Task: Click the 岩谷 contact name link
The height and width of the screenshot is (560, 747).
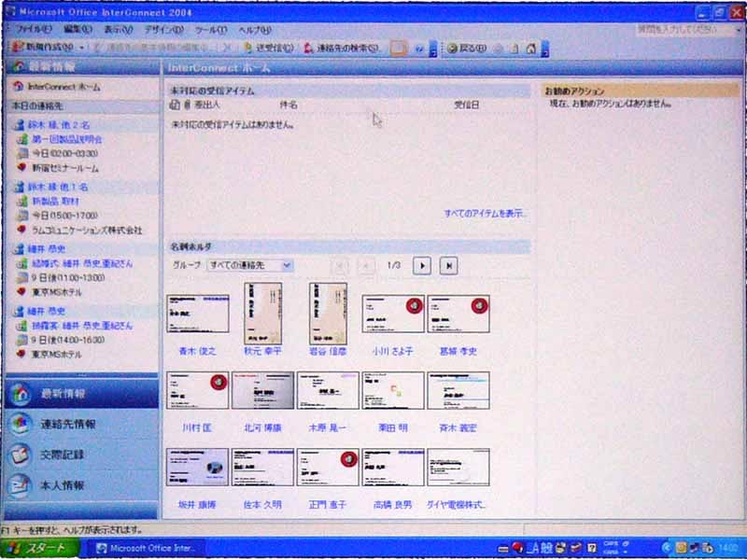Action: click(328, 352)
